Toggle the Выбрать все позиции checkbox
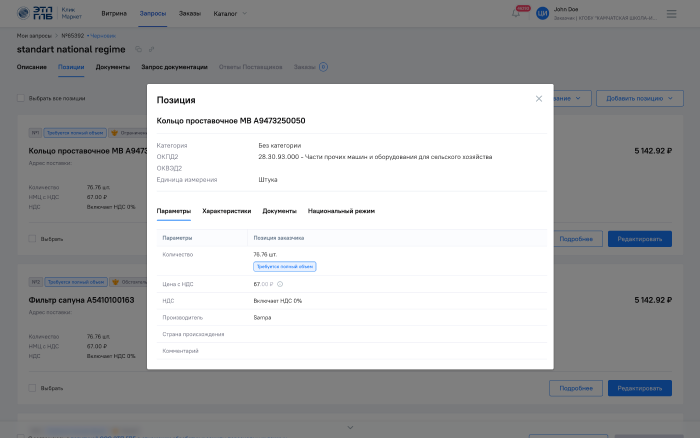 point(22,98)
